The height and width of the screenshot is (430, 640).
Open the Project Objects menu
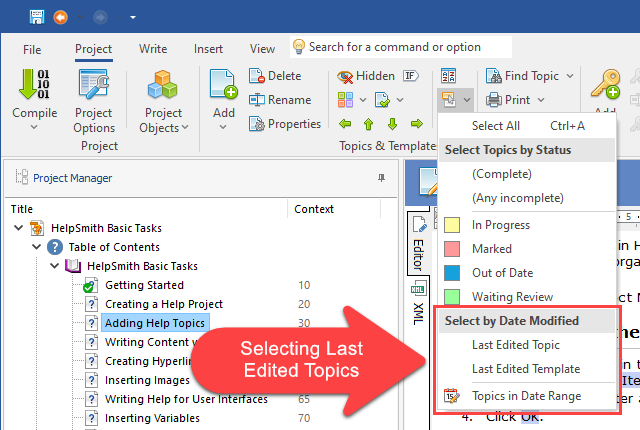point(163,101)
